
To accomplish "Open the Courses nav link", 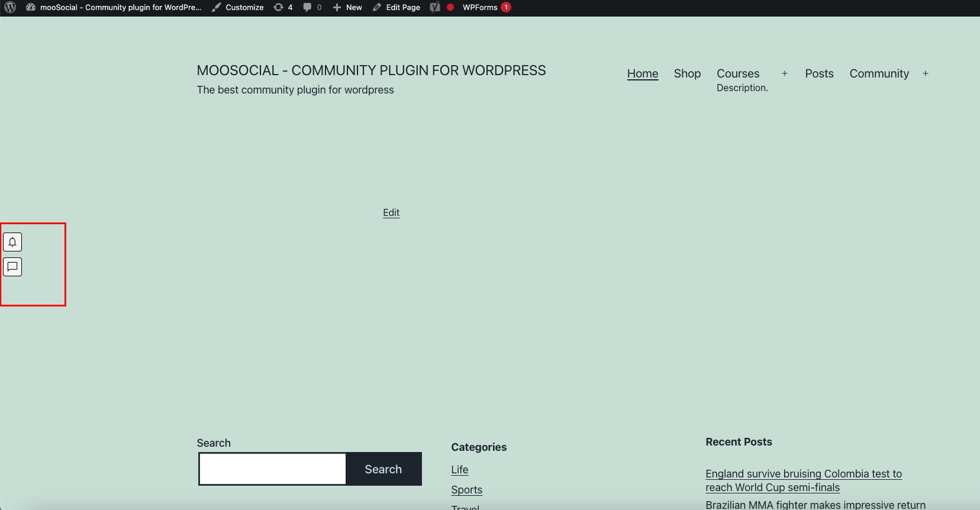I will (x=738, y=73).
